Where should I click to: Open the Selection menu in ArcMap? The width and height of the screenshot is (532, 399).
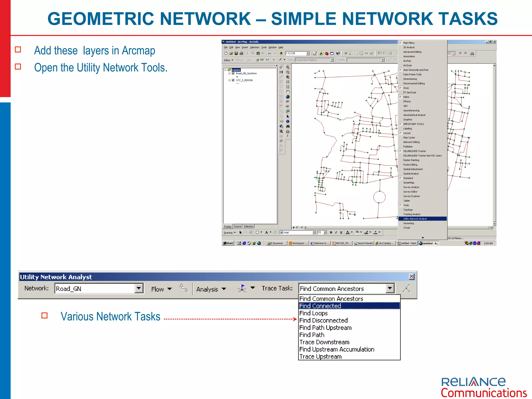pos(255,47)
